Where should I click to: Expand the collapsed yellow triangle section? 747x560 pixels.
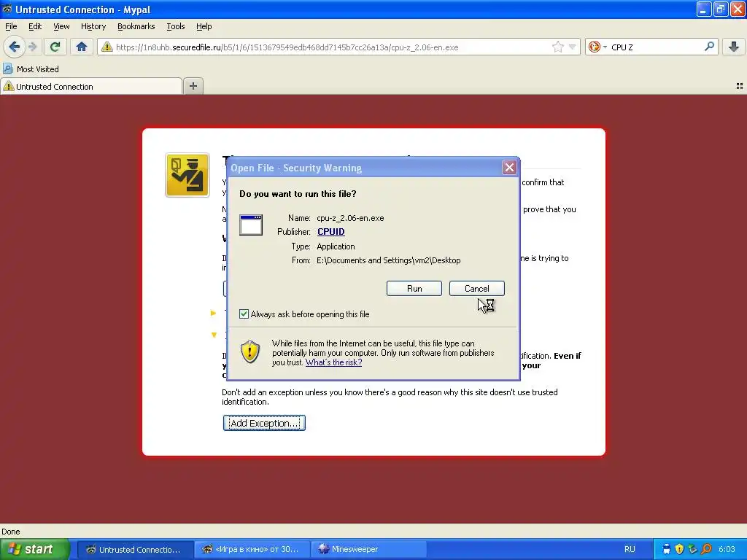(x=214, y=313)
